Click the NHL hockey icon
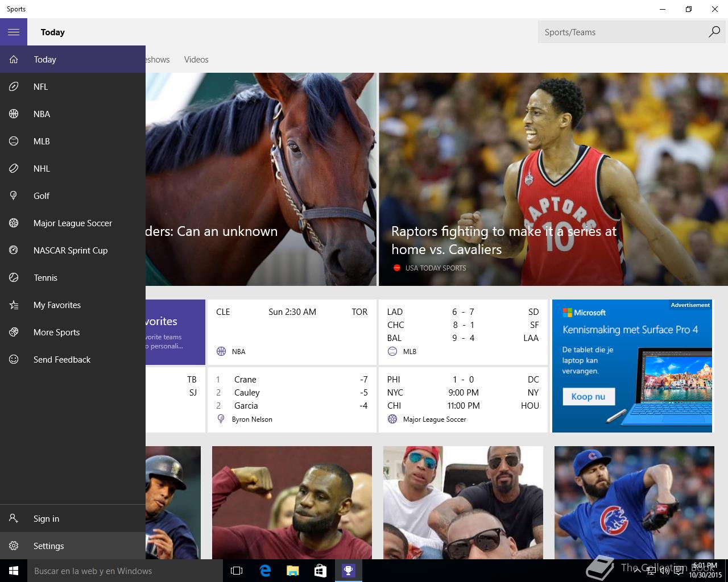This screenshot has height=582, width=728. (14, 168)
